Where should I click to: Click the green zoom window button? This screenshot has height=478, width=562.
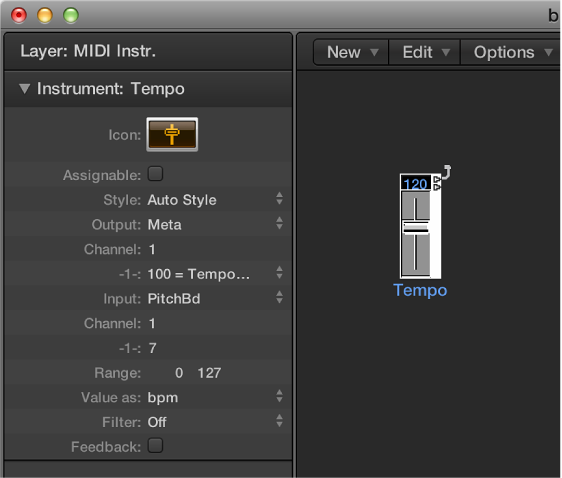pos(71,15)
